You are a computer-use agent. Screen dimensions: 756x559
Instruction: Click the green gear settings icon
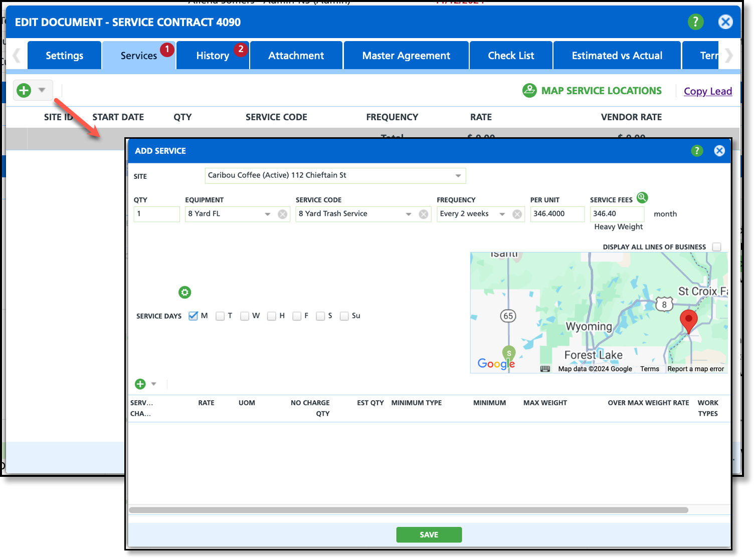click(184, 292)
